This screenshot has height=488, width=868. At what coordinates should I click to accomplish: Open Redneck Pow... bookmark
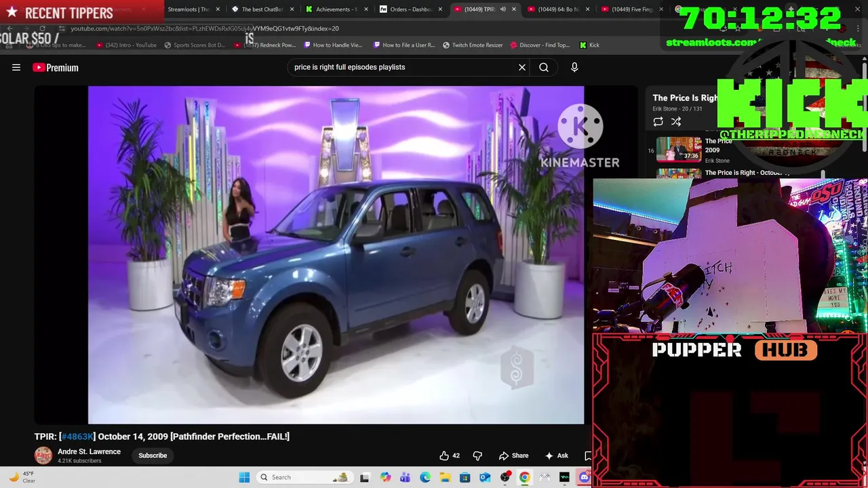(x=265, y=45)
